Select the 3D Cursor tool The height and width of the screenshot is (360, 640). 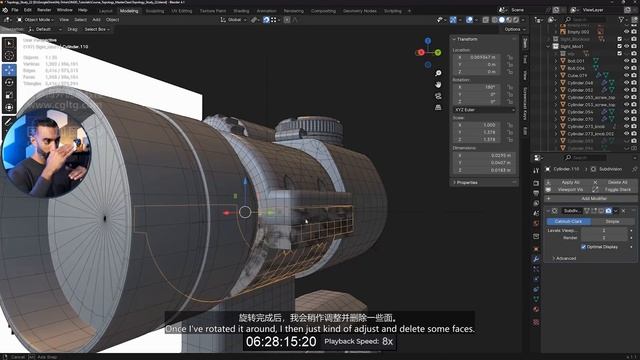point(9,56)
